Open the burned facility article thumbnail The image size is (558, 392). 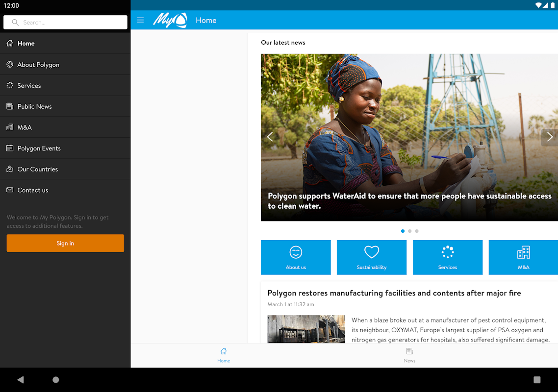click(x=306, y=329)
